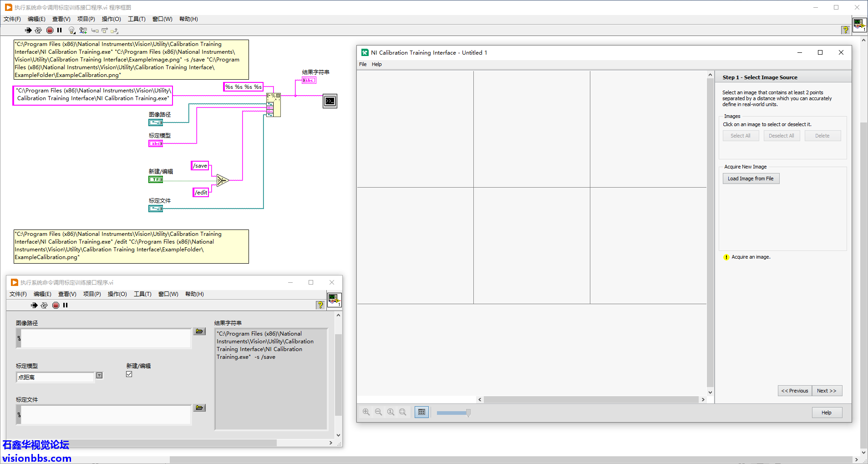This screenshot has width=868, height=464.
Task: Click the Next >> button
Action: 827,391
